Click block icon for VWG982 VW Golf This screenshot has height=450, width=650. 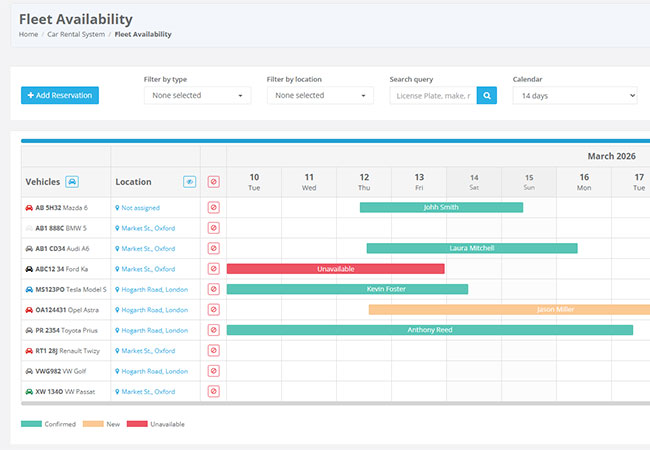tap(213, 371)
